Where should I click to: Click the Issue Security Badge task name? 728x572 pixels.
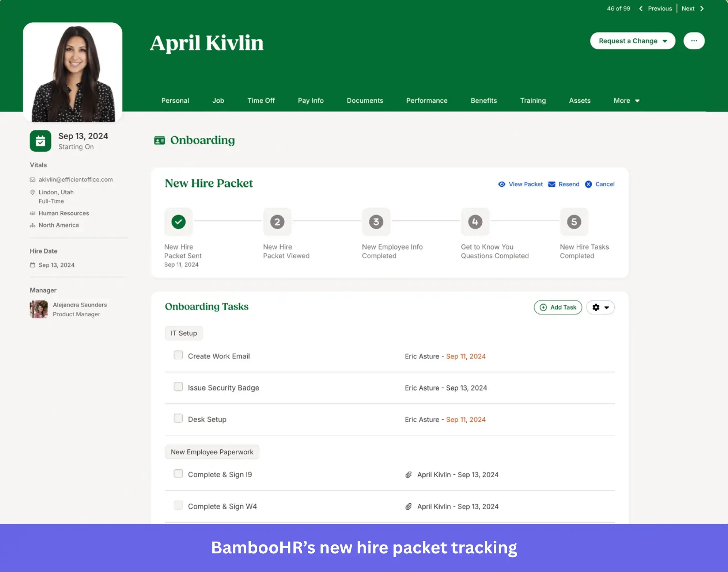(223, 388)
